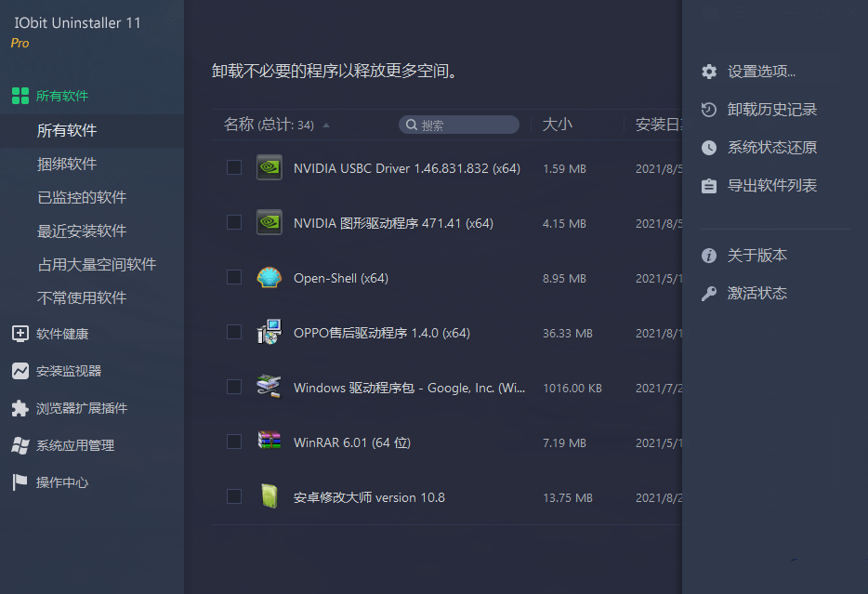This screenshot has height=594, width=868.
Task: Click the 安卓修改大师 green icon
Action: [x=270, y=496]
